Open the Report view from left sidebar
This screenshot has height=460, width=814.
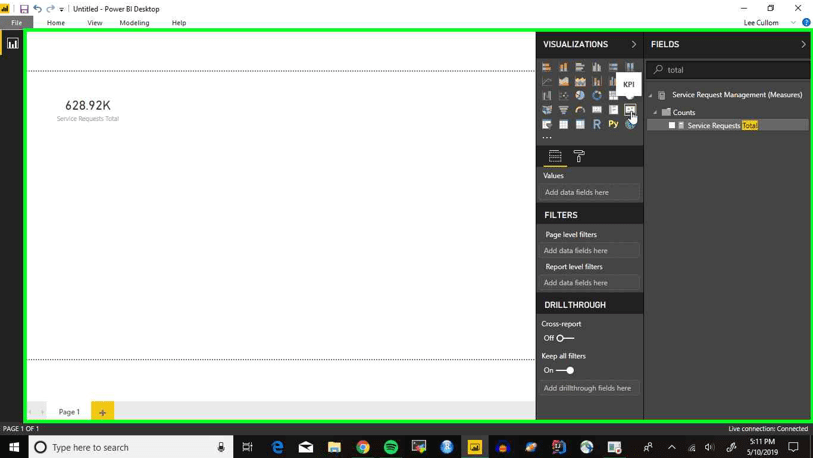click(12, 44)
